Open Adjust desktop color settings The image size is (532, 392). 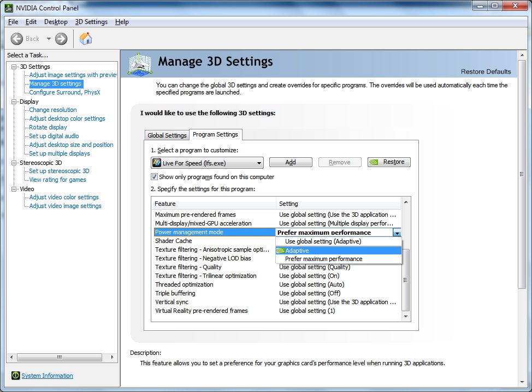click(67, 118)
